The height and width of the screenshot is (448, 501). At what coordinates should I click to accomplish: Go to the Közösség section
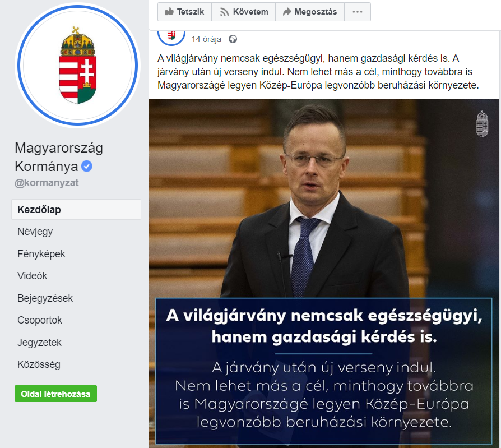click(x=39, y=364)
